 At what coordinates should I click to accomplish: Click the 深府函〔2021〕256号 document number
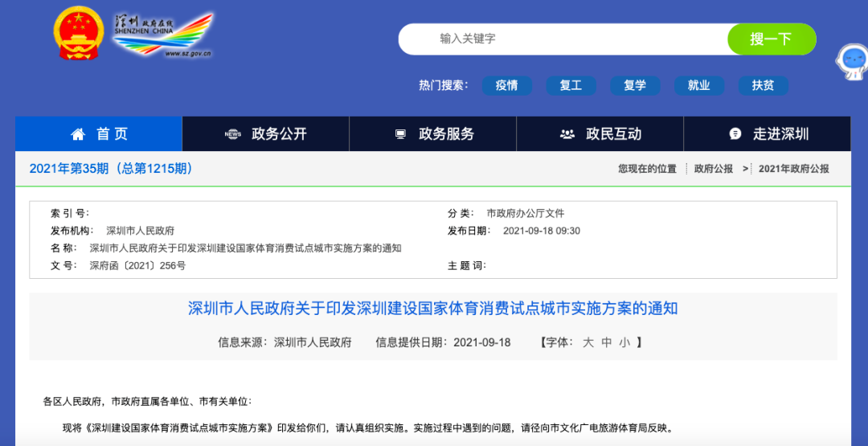click(x=138, y=266)
